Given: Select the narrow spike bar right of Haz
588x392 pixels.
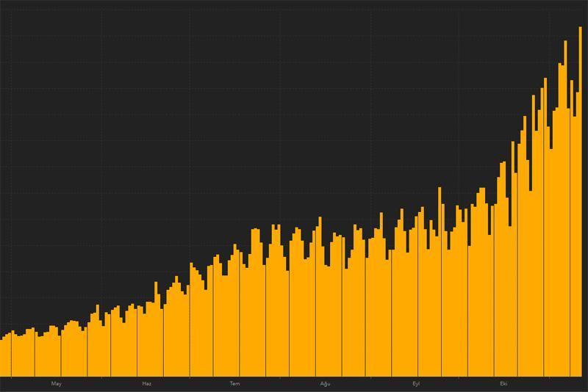Looking at the screenshot, I should 156,330.
